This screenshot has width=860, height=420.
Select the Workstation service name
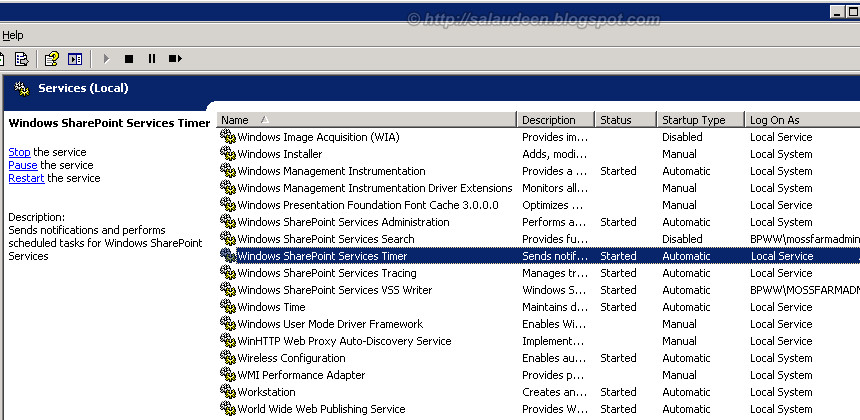tap(267, 392)
